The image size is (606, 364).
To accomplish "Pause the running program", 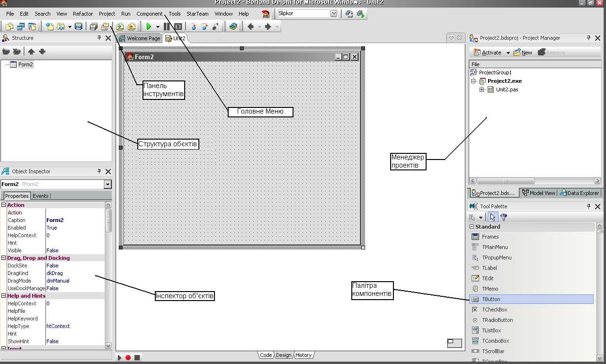I will (167, 27).
